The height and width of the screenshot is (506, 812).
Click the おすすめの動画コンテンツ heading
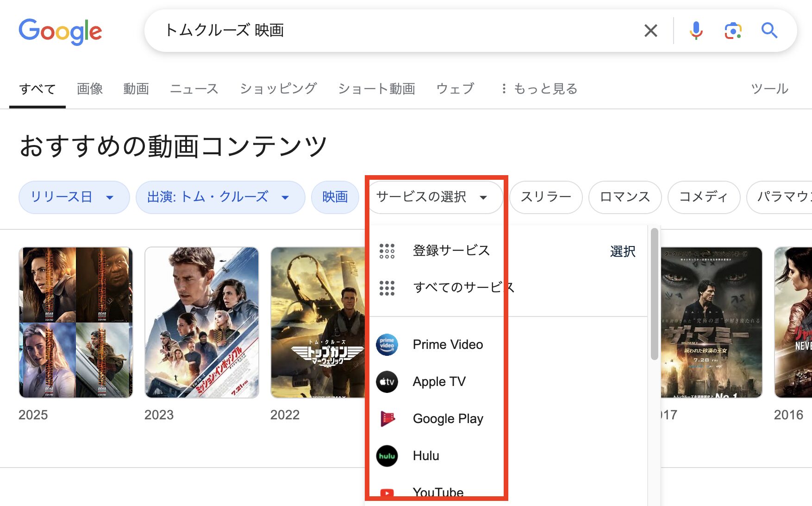pyautogui.click(x=174, y=146)
